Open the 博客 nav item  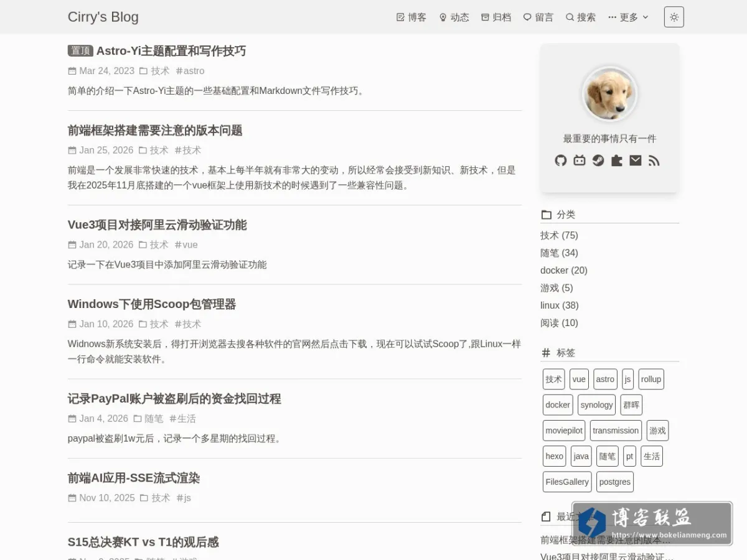pyautogui.click(x=411, y=17)
